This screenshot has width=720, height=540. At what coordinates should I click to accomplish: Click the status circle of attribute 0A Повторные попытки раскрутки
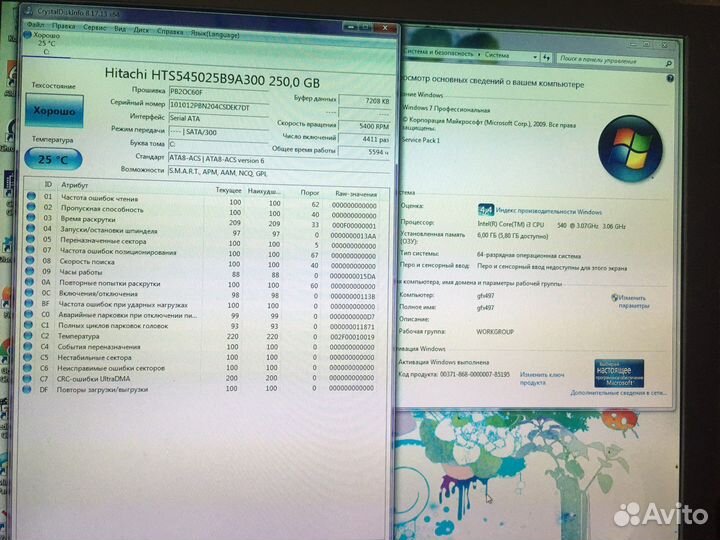click(29, 281)
